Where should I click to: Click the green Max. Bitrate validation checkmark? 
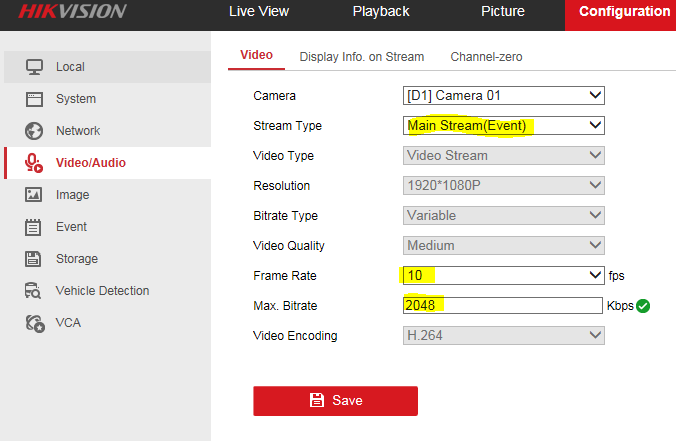coord(643,306)
